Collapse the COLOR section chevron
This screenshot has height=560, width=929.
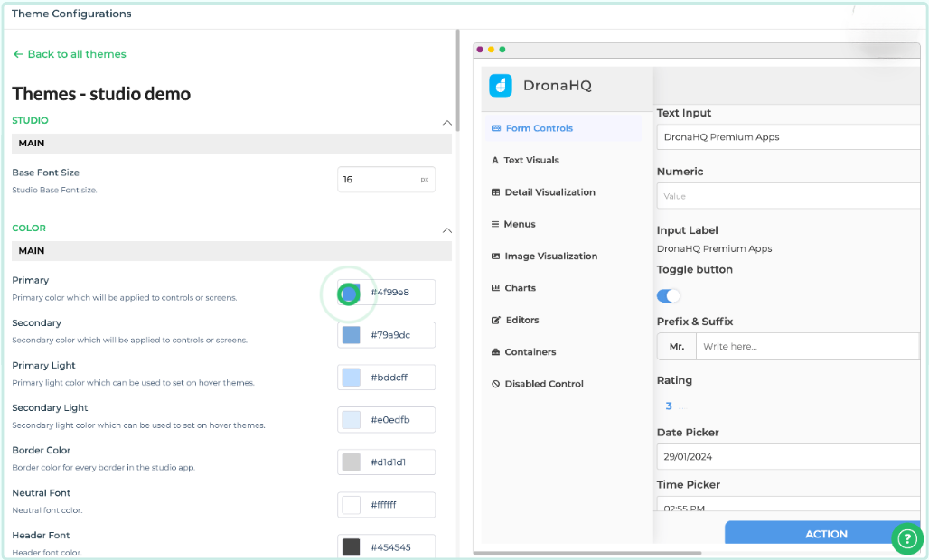click(446, 230)
